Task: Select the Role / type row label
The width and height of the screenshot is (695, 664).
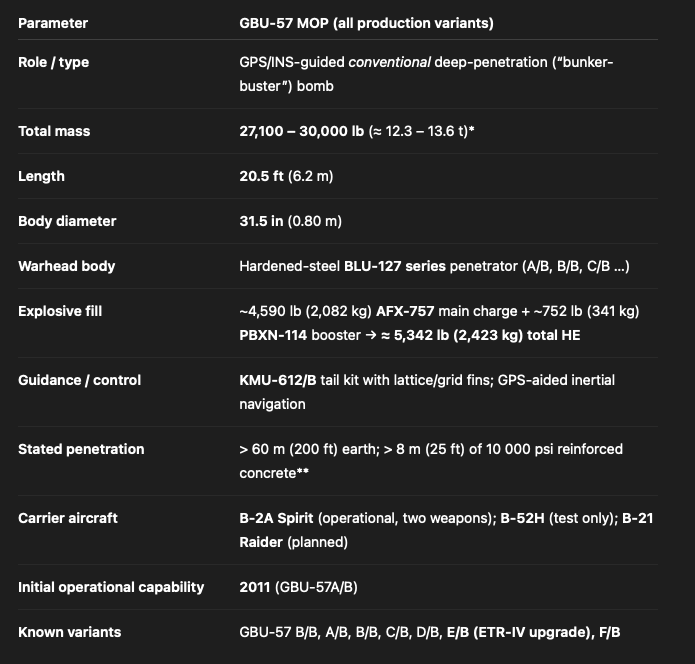Action: (x=54, y=62)
